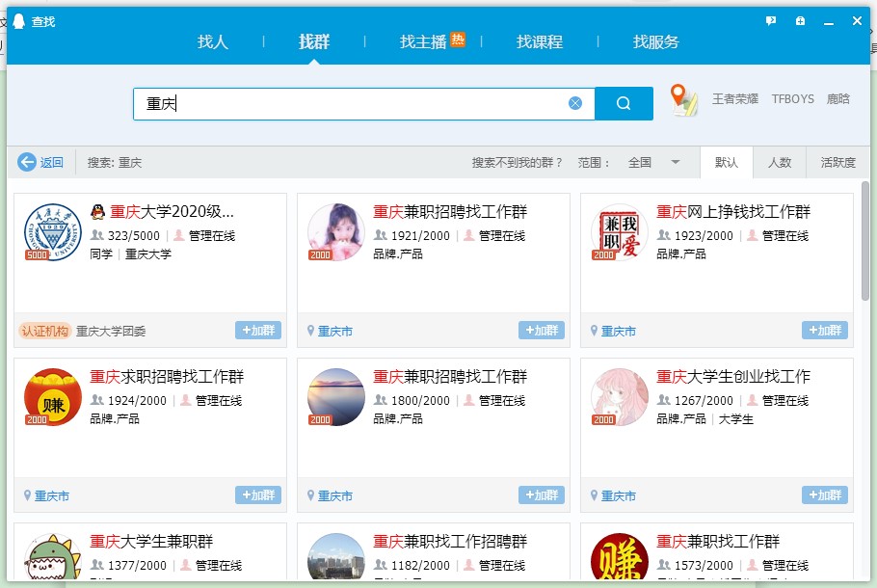Screen dimensions: 877x588
Task: Expand the 全国 range dropdown
Action: click(676, 162)
